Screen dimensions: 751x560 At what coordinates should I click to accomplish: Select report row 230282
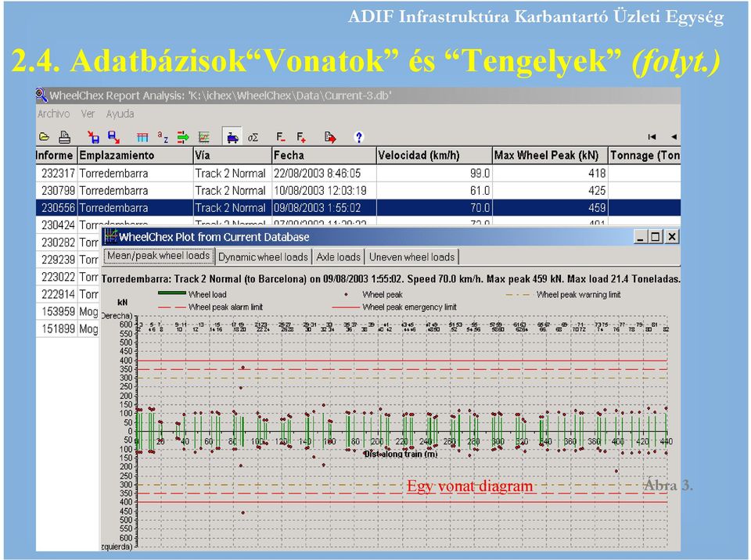[x=67, y=242]
